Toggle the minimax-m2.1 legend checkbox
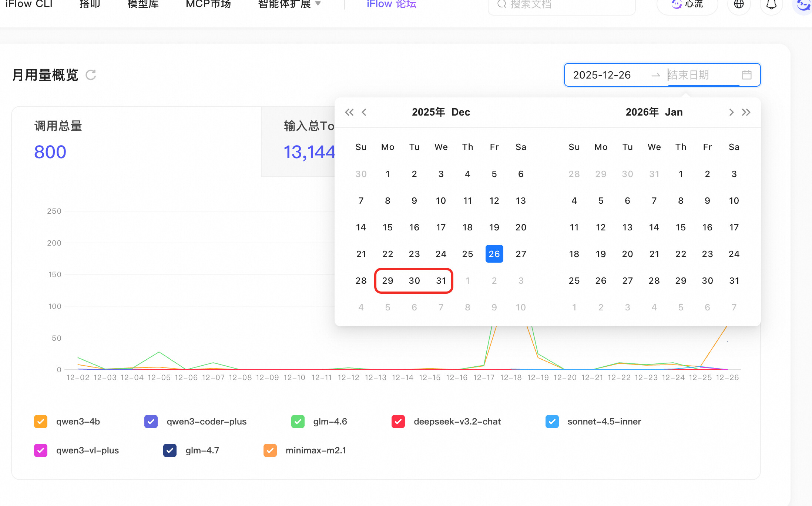This screenshot has height=506, width=812. click(x=270, y=450)
